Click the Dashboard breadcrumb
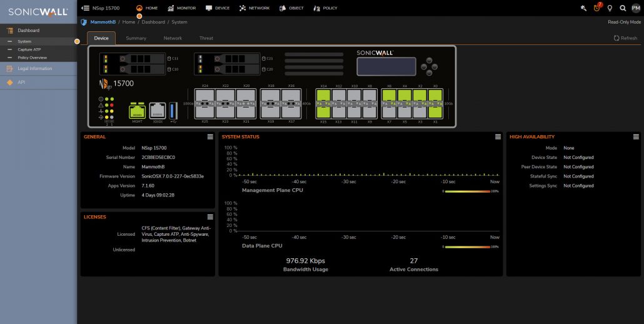644x324 pixels. (x=153, y=22)
